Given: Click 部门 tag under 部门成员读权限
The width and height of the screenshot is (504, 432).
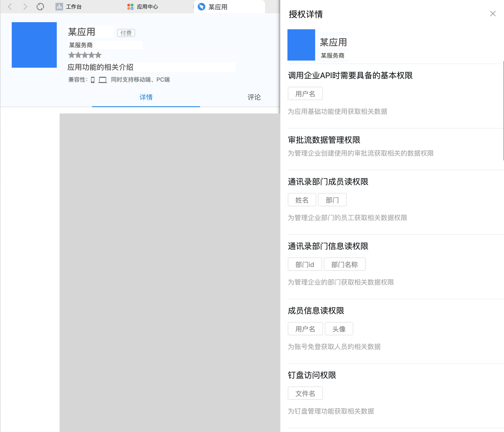Looking at the screenshot, I should pyautogui.click(x=332, y=200).
